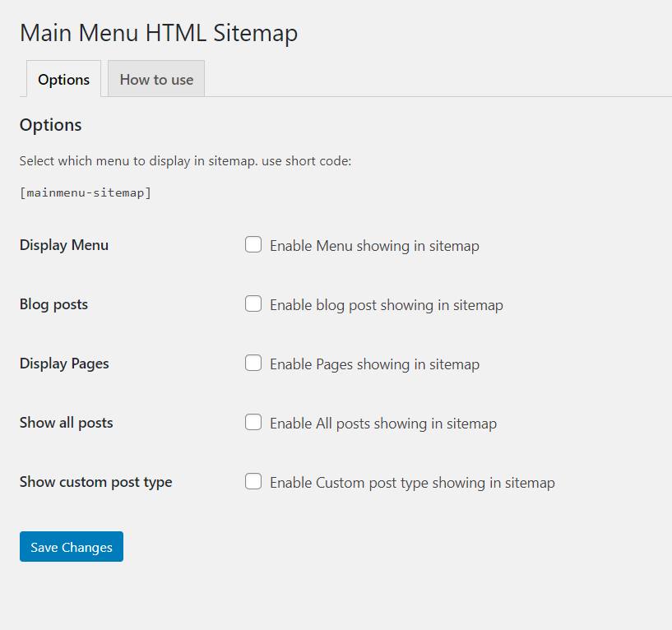Click 'Select which menu to display' description
Viewport: 672px width, 630px height.
coord(186,161)
